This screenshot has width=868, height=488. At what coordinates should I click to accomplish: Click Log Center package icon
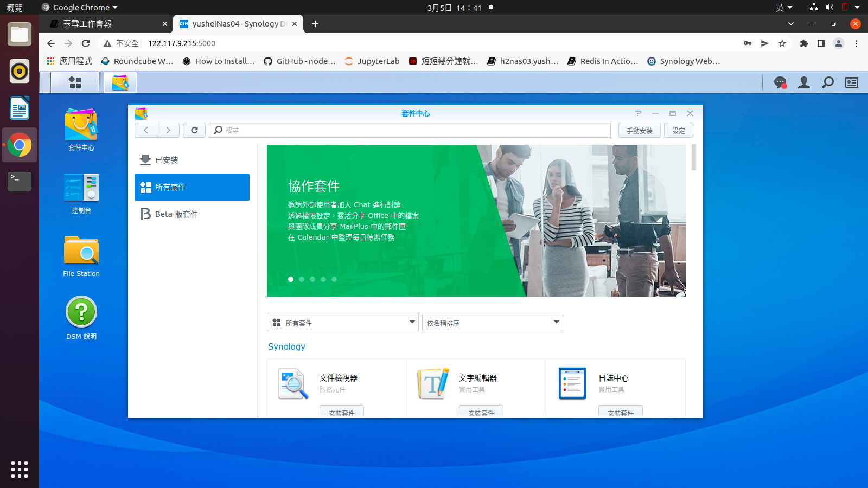(572, 384)
